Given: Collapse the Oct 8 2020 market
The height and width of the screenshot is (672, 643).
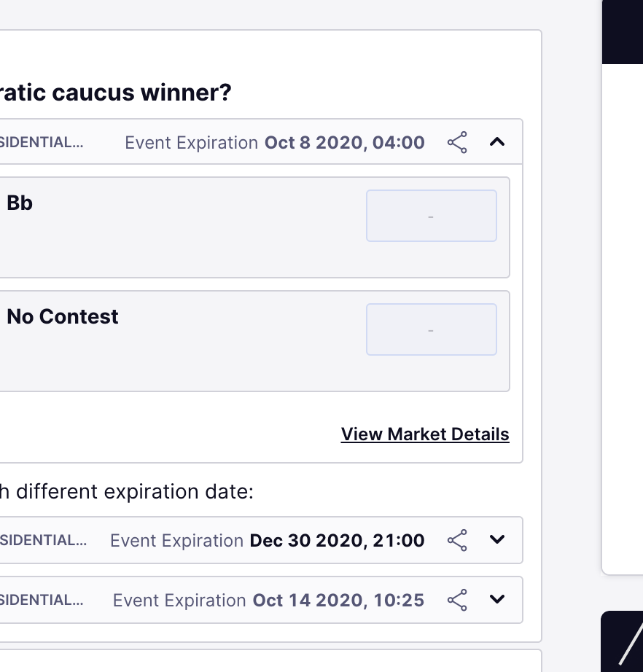Looking at the screenshot, I should pyautogui.click(x=497, y=142).
